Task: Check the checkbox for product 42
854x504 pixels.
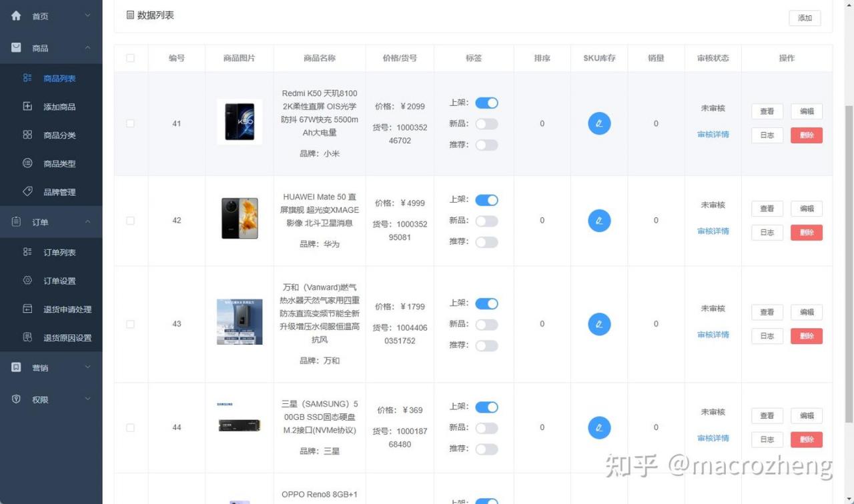Action: click(x=130, y=221)
